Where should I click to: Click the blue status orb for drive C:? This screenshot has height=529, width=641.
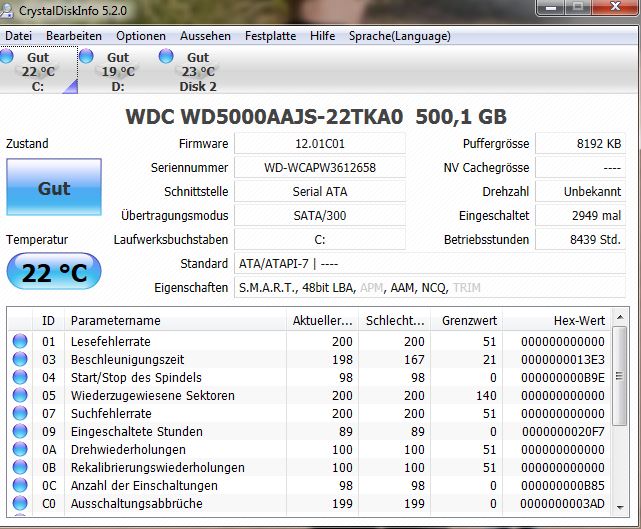pyautogui.click(x=7, y=56)
